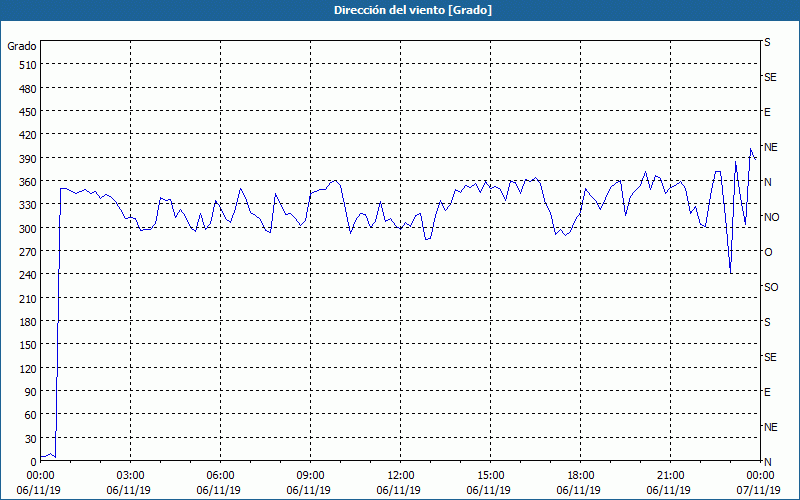Screen dimensions: 800x500
Task: Choose the 210 degree axis label
Action: pyautogui.click(x=29, y=299)
